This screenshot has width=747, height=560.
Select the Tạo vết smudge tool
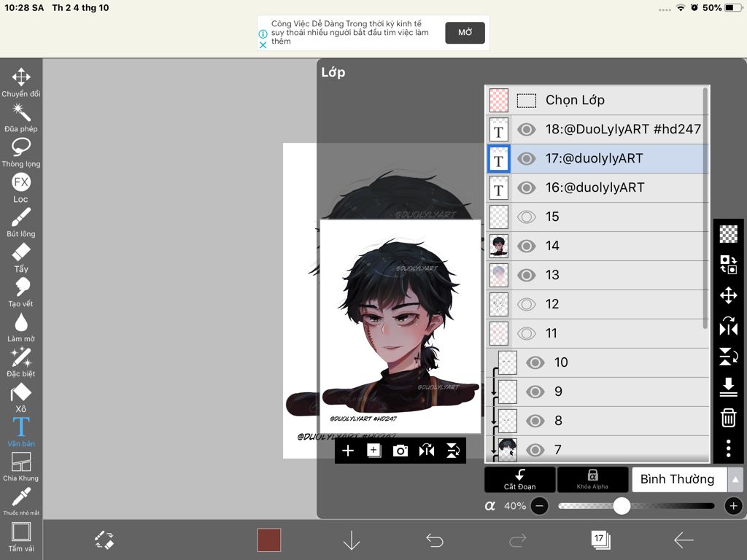click(x=21, y=292)
